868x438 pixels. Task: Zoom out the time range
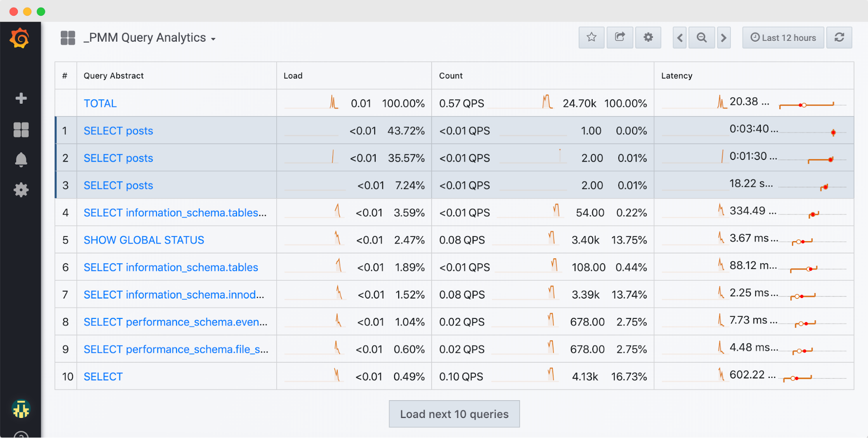point(701,37)
